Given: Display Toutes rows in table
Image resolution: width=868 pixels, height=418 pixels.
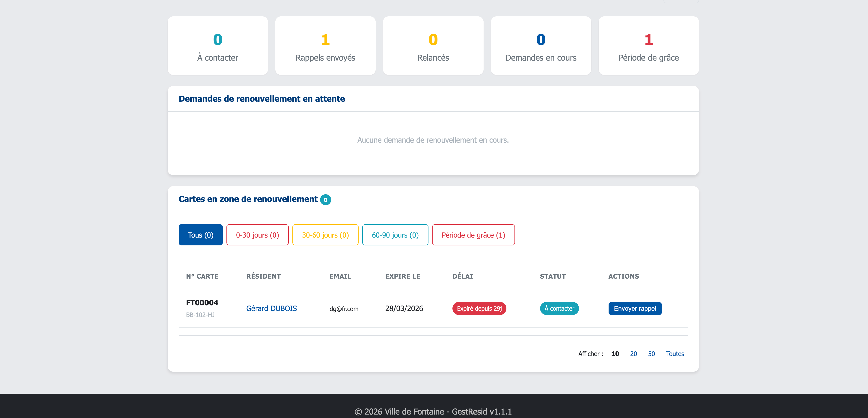Looking at the screenshot, I should 675,354.
